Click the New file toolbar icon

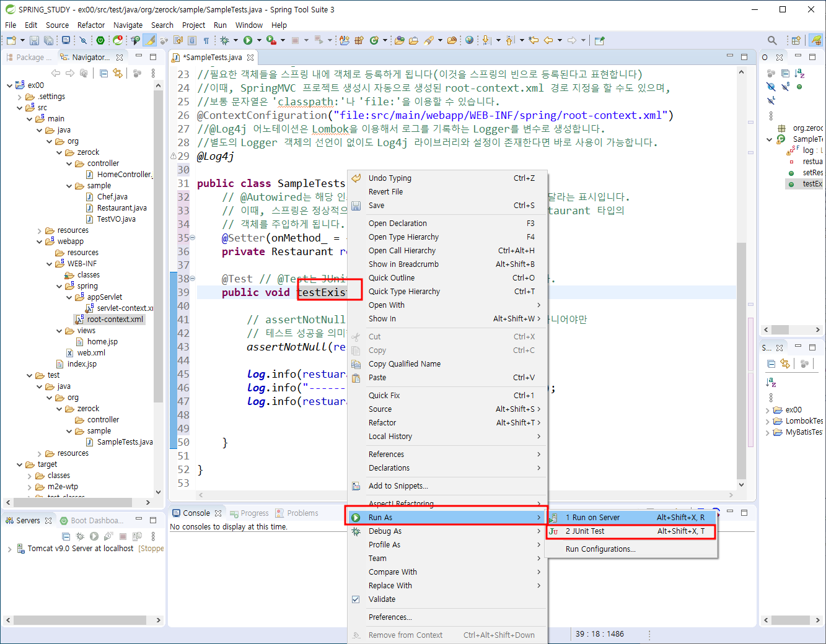(11, 40)
